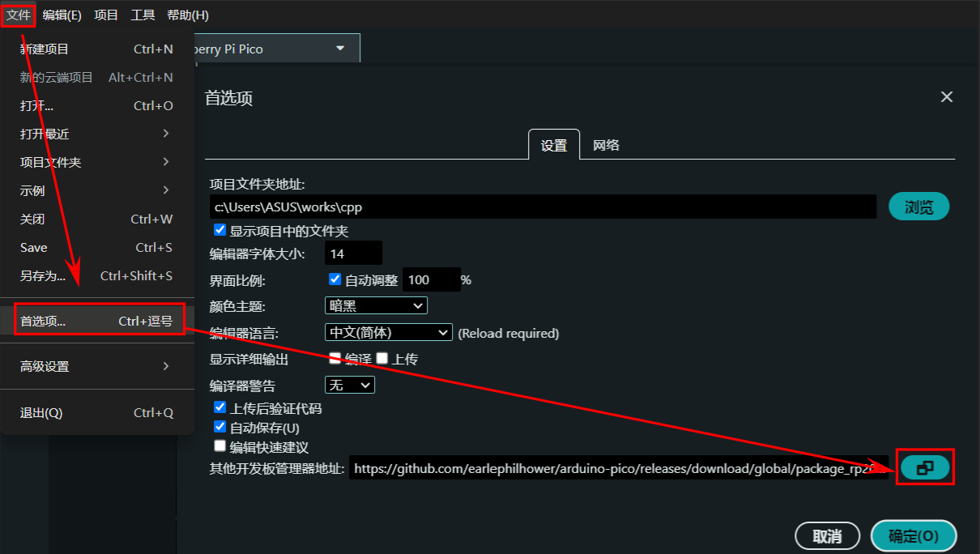Toggle 上传 verbose output checkbox

point(381,358)
